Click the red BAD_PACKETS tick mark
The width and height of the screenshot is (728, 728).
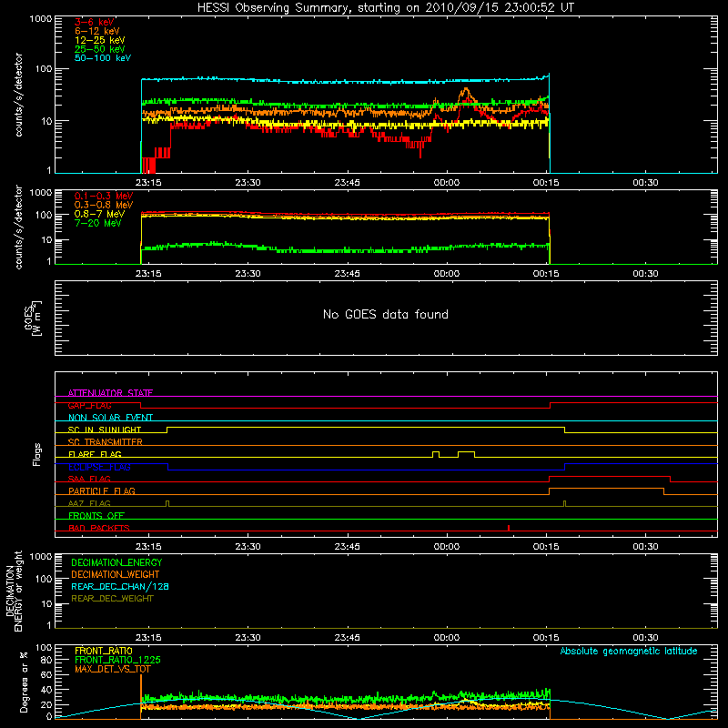509,528
